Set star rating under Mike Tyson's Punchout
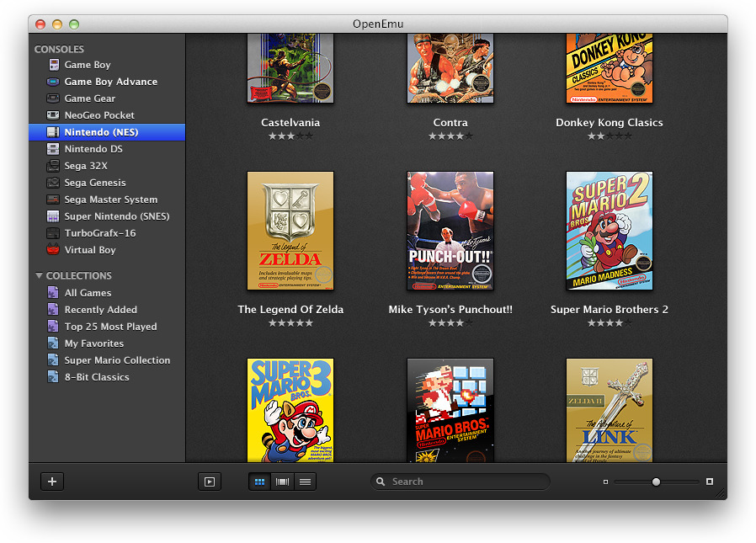This screenshot has height=543, width=756. 450,322
